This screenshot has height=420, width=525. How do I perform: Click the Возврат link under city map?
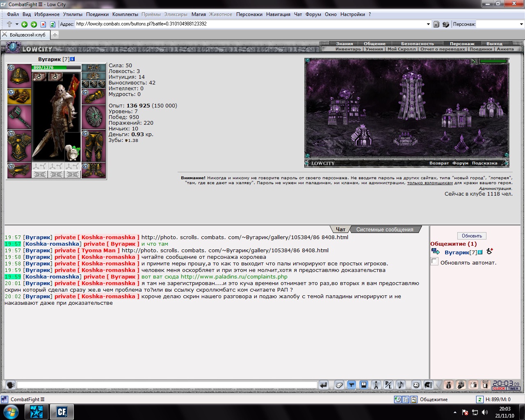pos(439,163)
